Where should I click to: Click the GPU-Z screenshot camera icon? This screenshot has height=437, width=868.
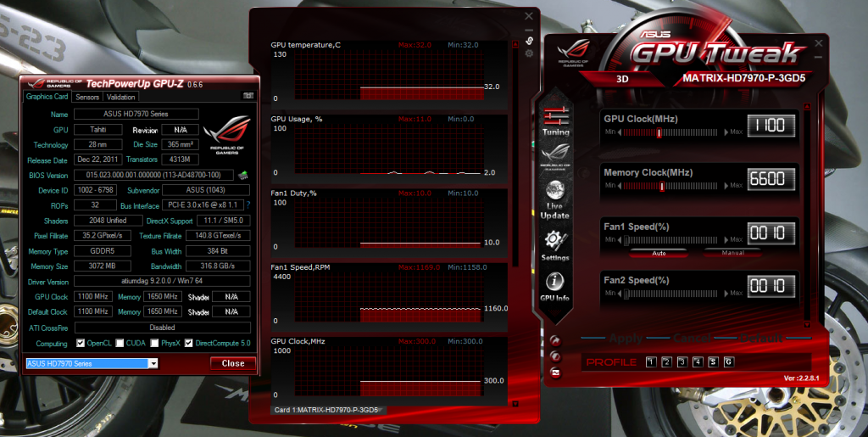coord(248,96)
